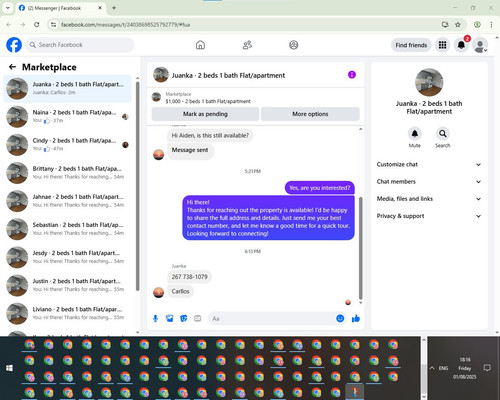500x400 pixels.
Task: Open Jahnae conversation in the list
Action: 68,201
